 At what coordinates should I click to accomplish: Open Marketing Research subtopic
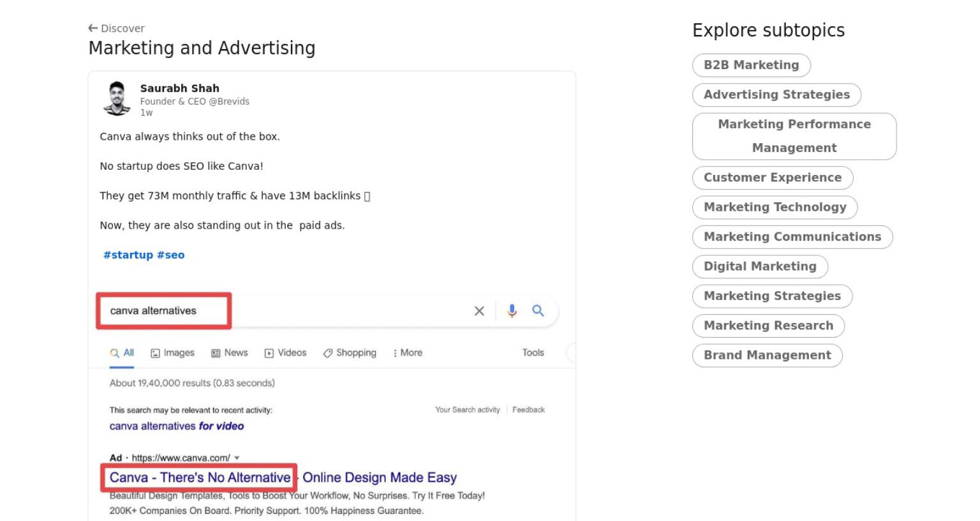pos(768,326)
